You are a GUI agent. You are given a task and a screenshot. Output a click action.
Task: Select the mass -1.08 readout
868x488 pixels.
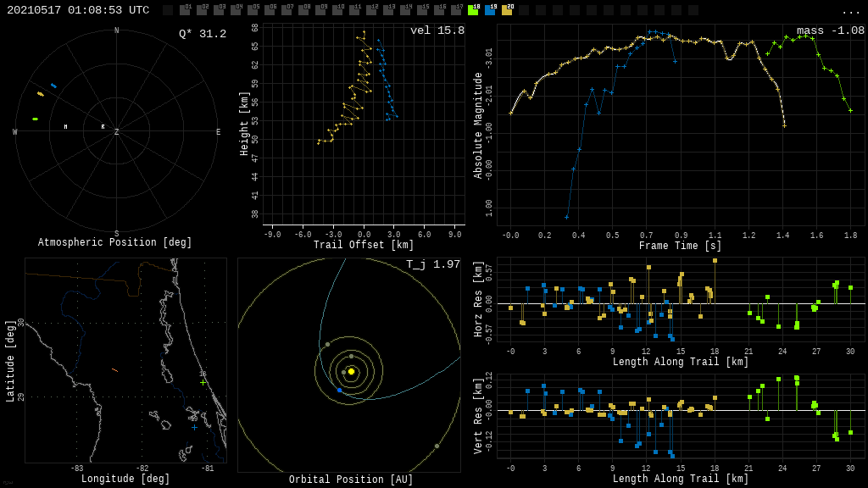point(830,30)
